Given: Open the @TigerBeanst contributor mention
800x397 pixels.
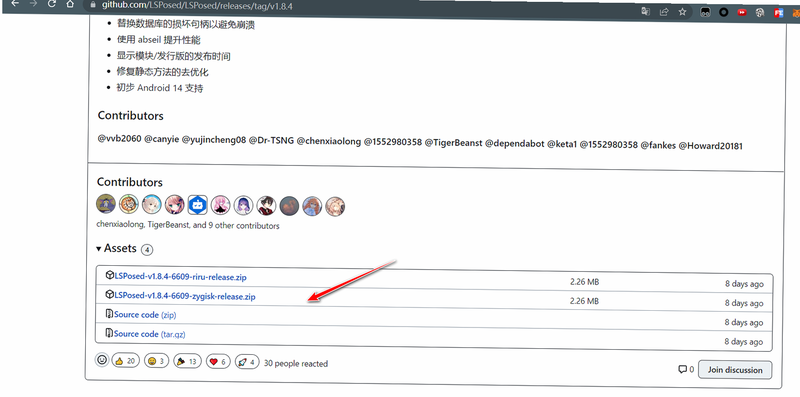Looking at the screenshot, I should pos(454,143).
